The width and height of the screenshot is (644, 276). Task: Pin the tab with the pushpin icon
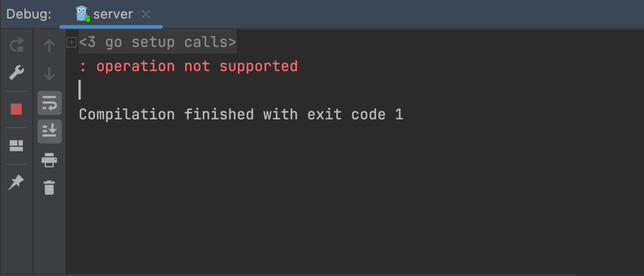coord(16,182)
